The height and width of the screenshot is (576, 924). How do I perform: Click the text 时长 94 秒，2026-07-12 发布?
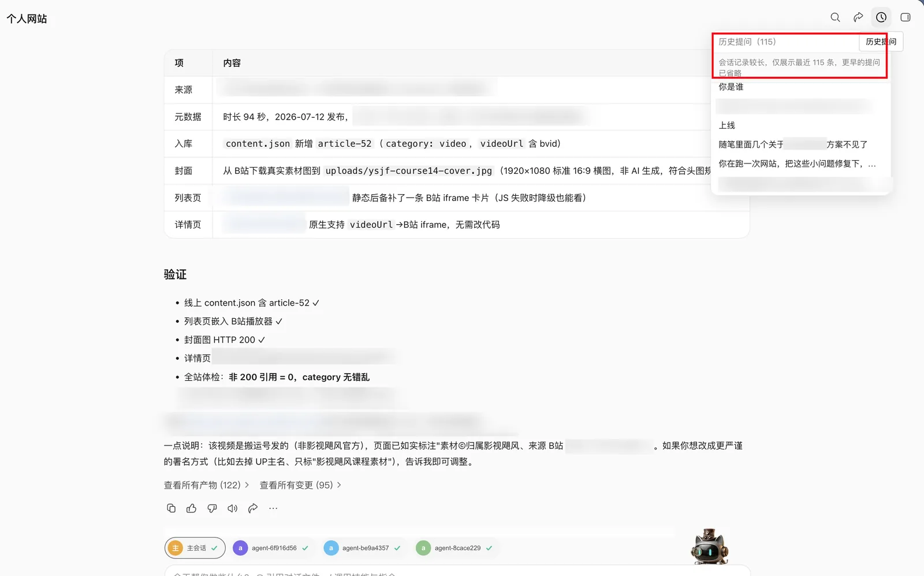point(285,117)
